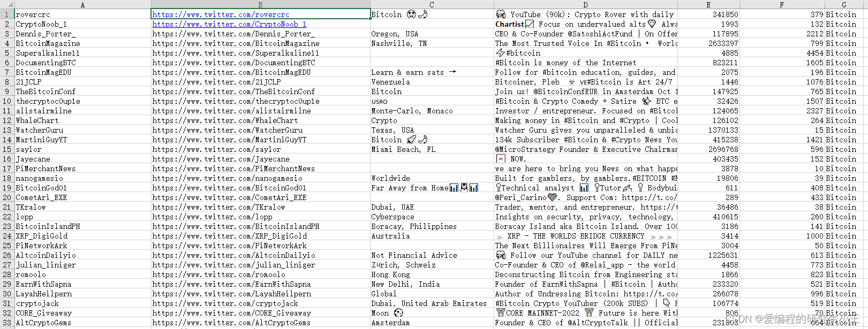Click cell with username 'rovercrc'
Viewport: 868px width, 329px height.
pos(82,14)
